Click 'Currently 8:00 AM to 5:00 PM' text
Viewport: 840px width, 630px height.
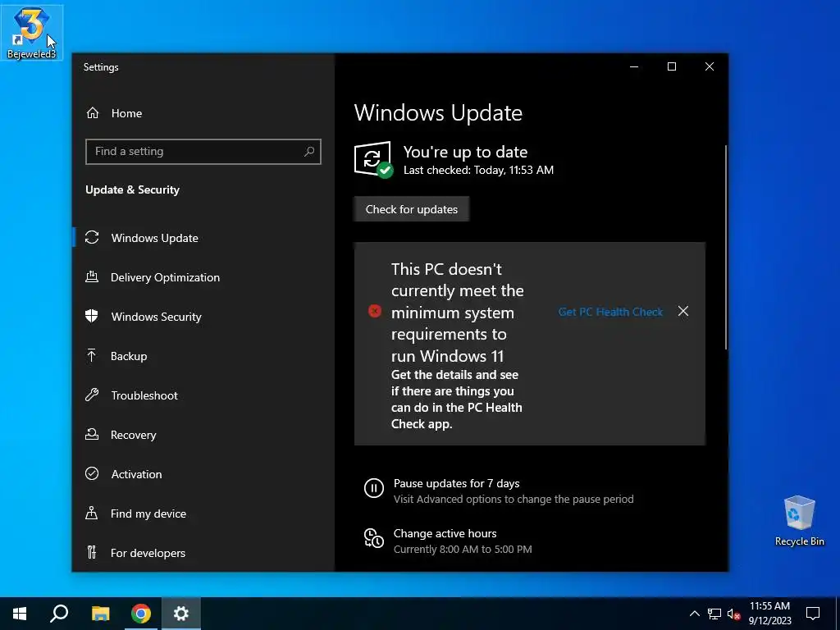click(463, 549)
